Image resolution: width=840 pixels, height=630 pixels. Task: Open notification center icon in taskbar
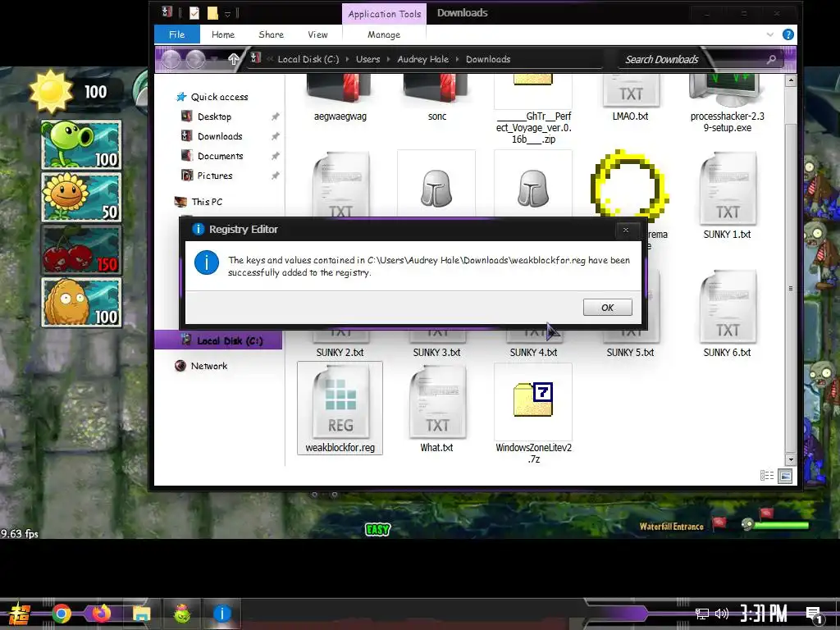[815, 615]
